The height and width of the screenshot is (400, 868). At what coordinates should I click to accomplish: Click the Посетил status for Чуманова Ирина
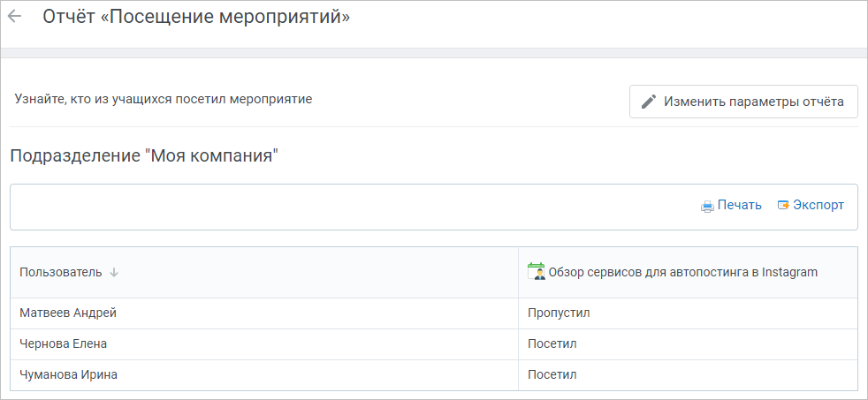coord(552,375)
